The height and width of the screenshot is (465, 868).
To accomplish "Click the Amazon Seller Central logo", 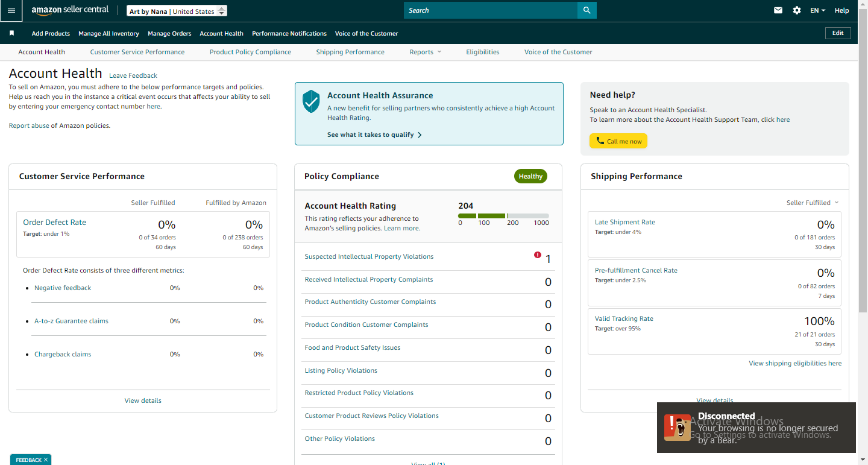I will (70, 10).
